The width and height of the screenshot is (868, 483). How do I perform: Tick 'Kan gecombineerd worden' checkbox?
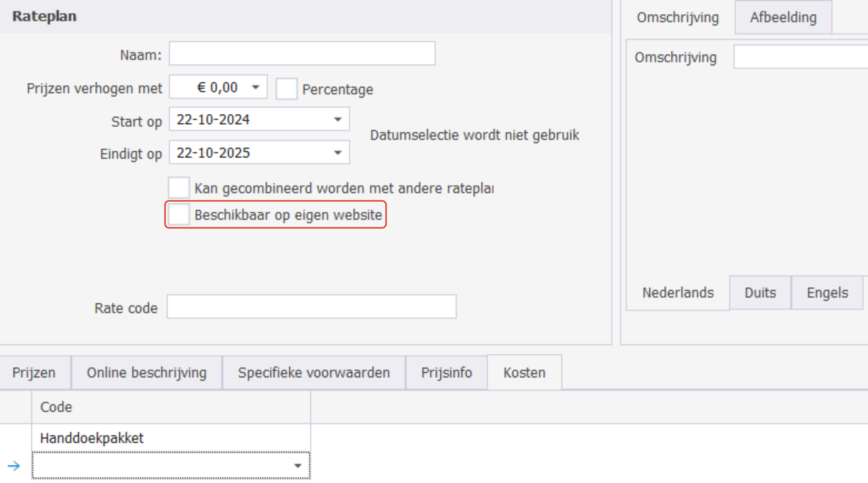(x=179, y=188)
